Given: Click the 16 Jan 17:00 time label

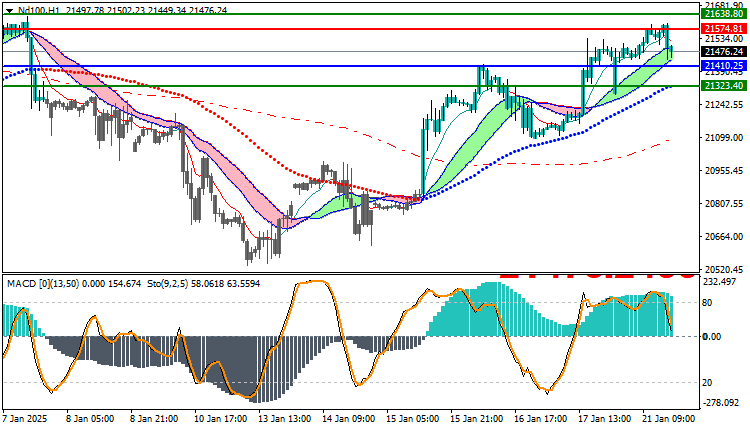Looking at the screenshot, I should point(541,419).
